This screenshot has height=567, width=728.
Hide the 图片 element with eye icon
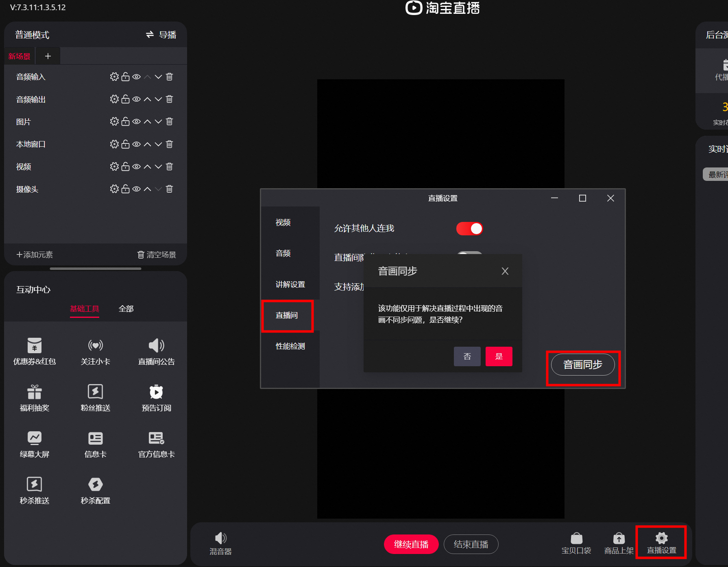point(137,122)
